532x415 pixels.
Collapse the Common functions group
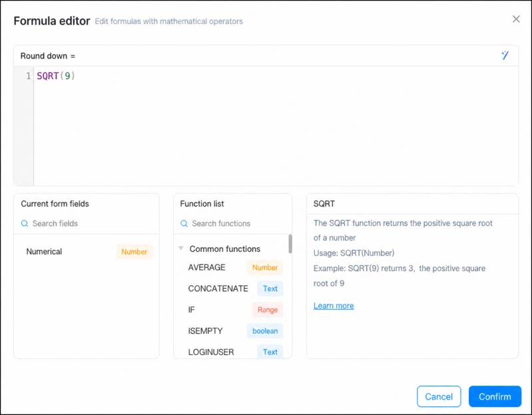pos(181,248)
